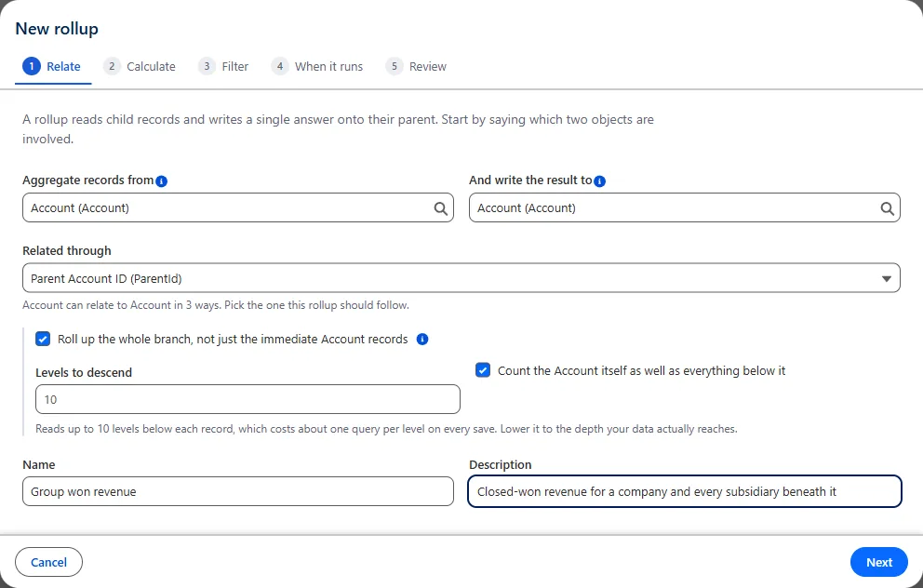This screenshot has width=923, height=588.
Task: Click the 'Account can relate to Account' hint text
Action: 216,305
